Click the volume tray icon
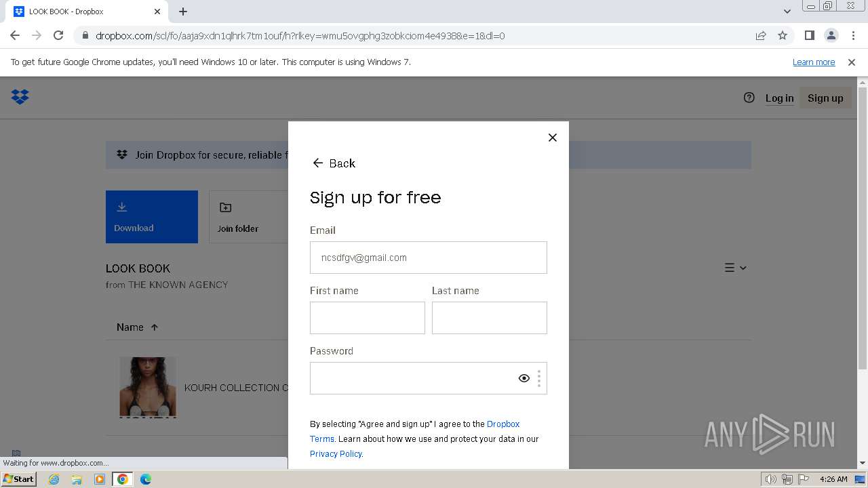 coord(771,479)
